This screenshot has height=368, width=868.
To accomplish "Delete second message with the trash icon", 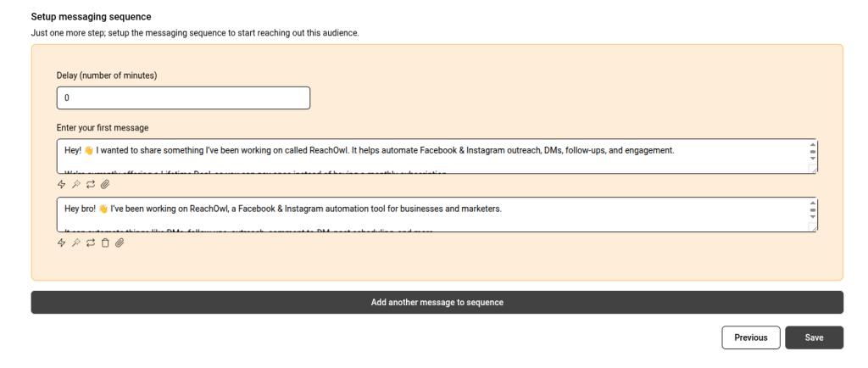I will point(105,243).
